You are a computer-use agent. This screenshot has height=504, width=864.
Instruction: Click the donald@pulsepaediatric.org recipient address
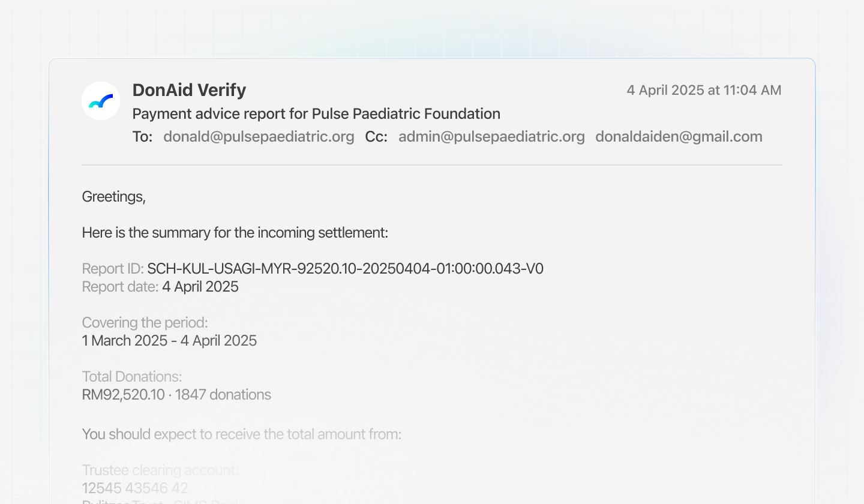coord(259,137)
